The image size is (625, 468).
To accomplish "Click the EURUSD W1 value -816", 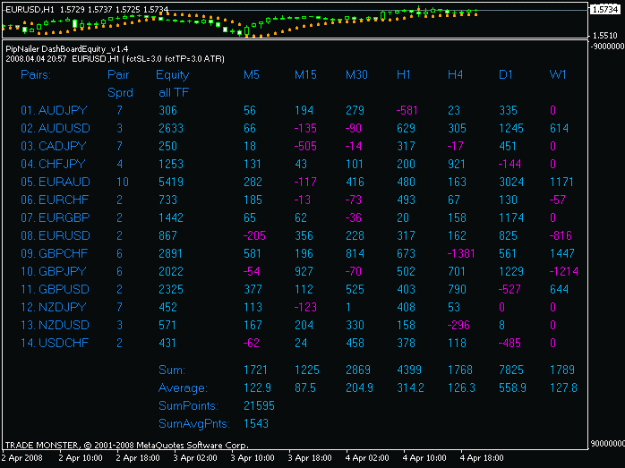I will [x=561, y=236].
